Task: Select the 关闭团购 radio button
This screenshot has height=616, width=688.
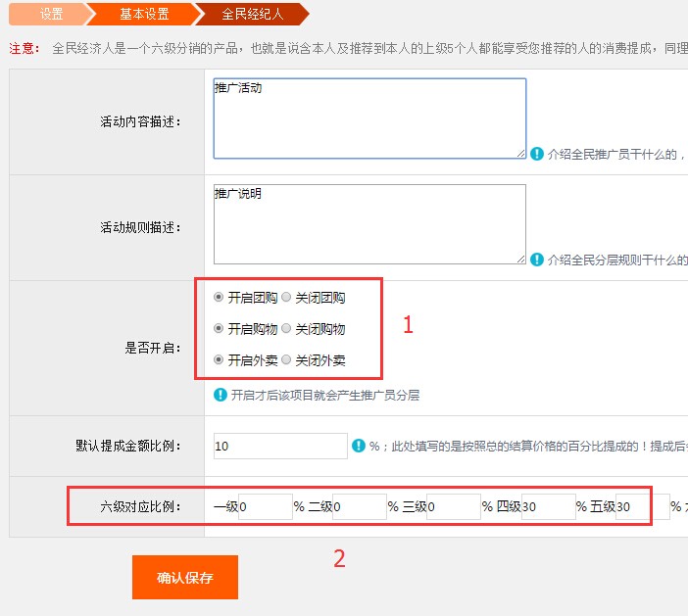Action: [286, 297]
